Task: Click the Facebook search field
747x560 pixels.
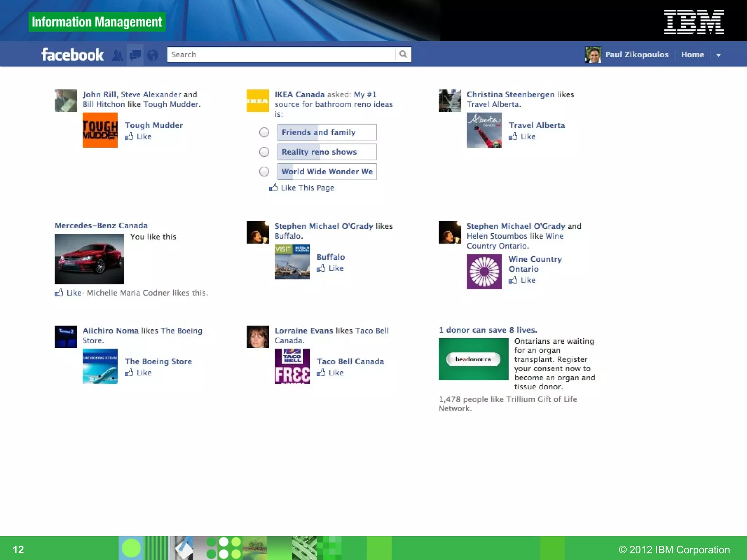Action: pos(281,54)
